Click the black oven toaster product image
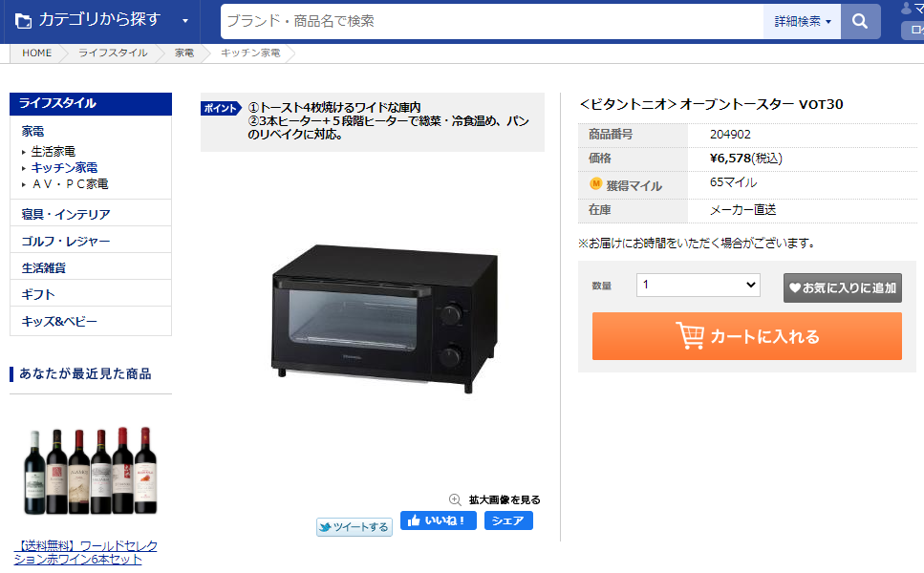The width and height of the screenshot is (924, 573). (384, 319)
